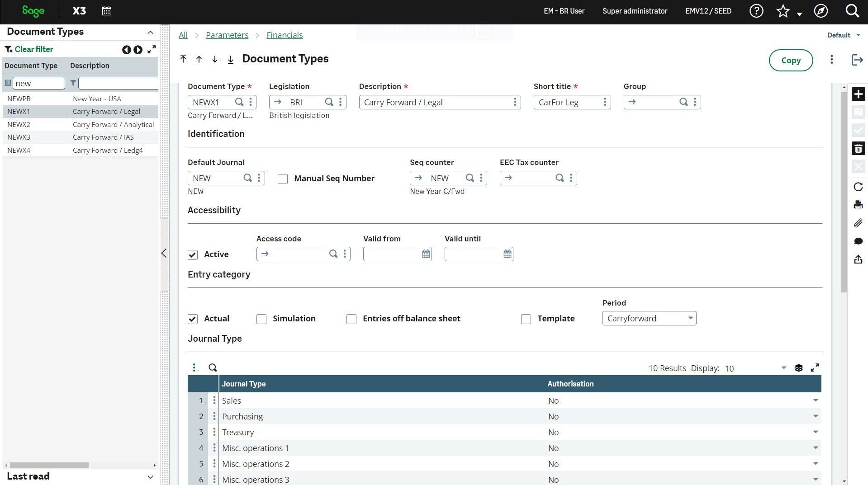
Task: Expand the Last read section
Action: point(150,476)
